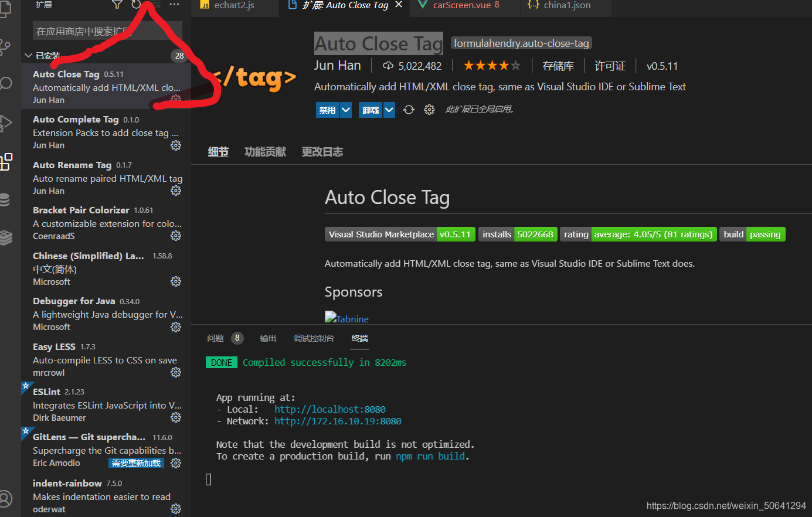This screenshot has width=812, height=517.
Task: Open the http://localhost:8080 link in terminal
Action: (x=330, y=409)
